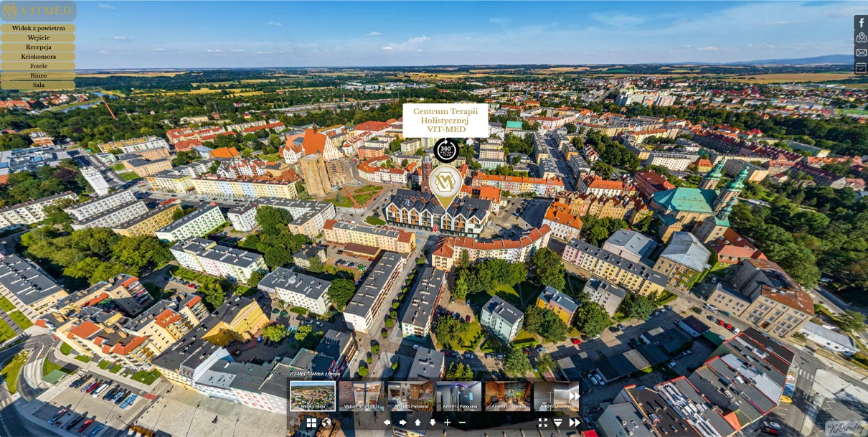Open the cryochamber panorama thumbnail
Image resolution: width=868 pixels, height=437 pixels.
point(459,396)
